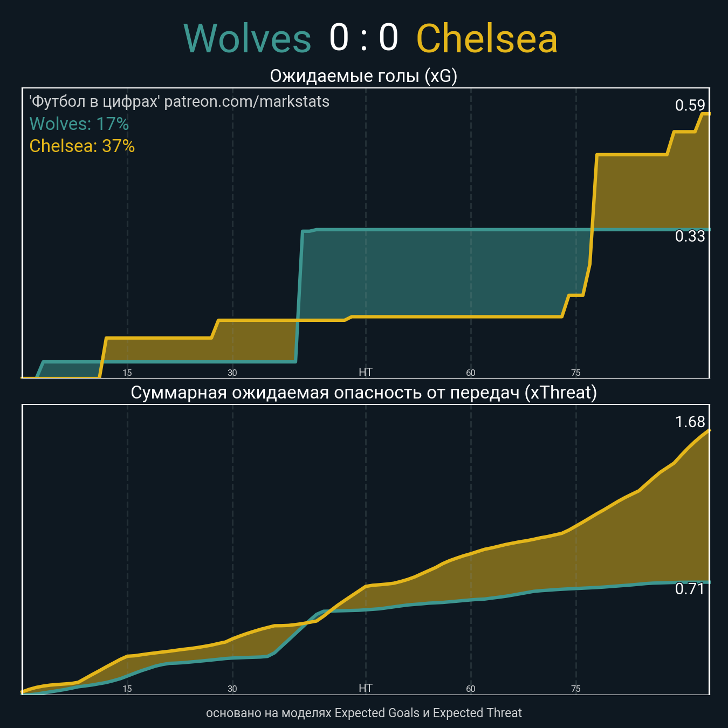Click the 0.71 xThreat end value
Screen dimensions: 728x728
point(690,589)
